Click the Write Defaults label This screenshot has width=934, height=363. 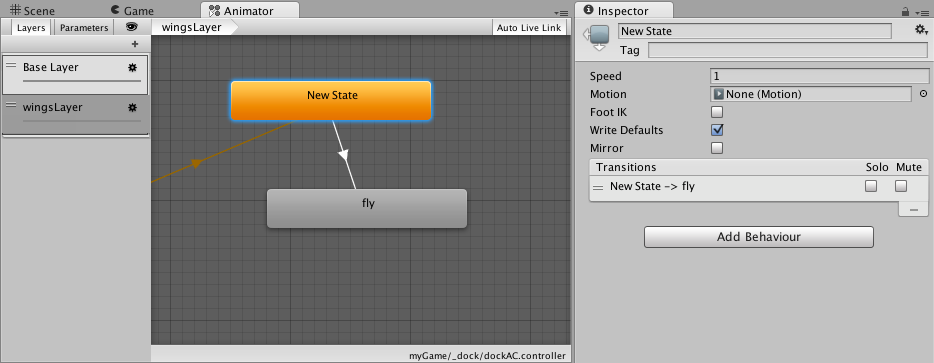click(626, 130)
